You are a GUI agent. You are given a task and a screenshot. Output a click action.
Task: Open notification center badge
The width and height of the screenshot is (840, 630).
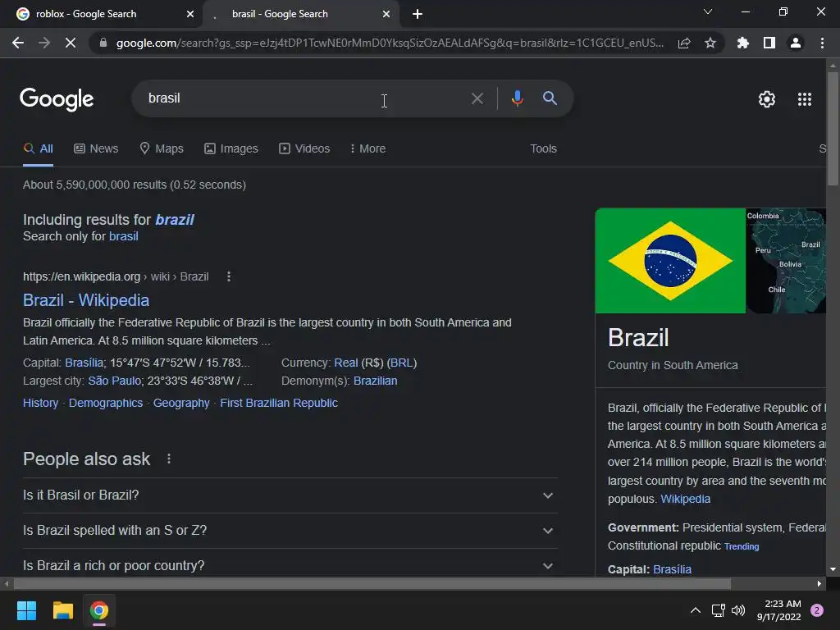click(x=817, y=610)
